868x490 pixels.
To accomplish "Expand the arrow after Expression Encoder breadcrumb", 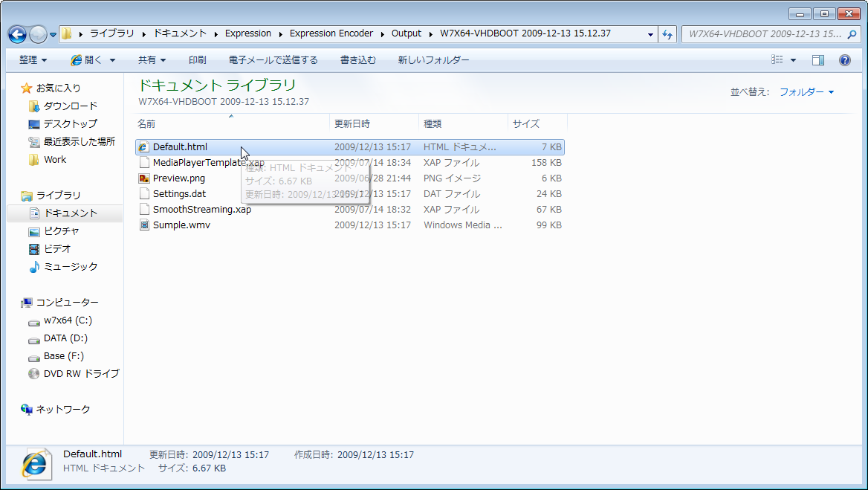I will [382, 34].
